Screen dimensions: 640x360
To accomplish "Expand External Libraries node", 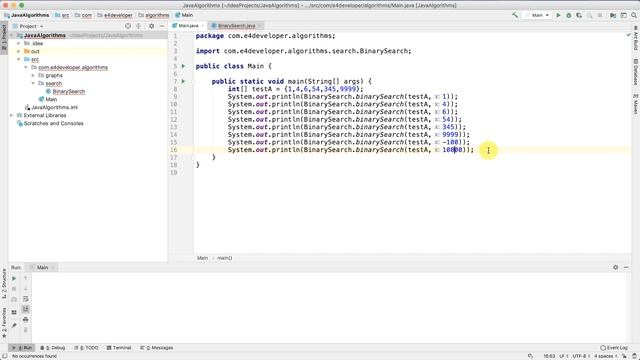I will tap(12, 116).
